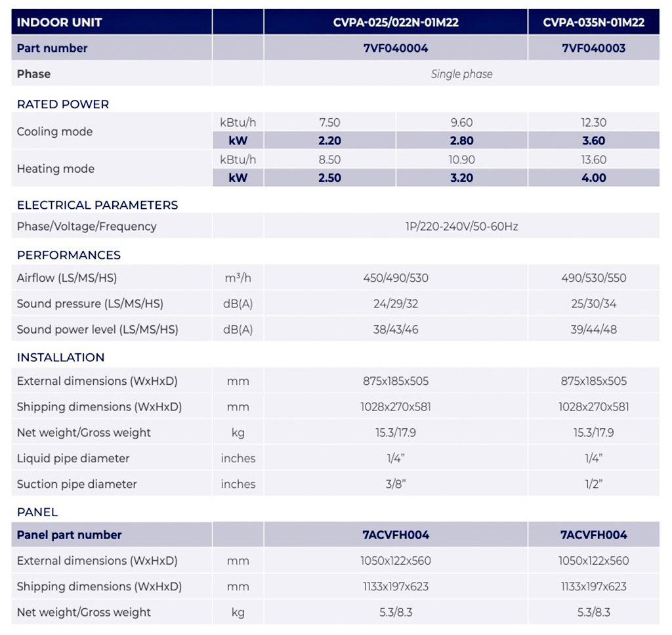This screenshot has width=672, height=635.
Task: Click the RATED POWER section heading
Action: [63, 104]
